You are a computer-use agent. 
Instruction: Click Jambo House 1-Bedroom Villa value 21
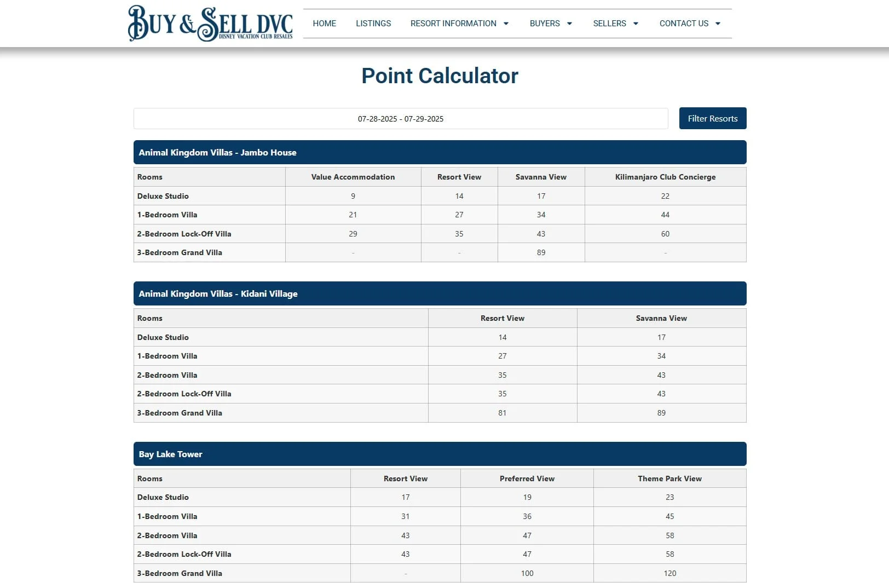(x=353, y=215)
